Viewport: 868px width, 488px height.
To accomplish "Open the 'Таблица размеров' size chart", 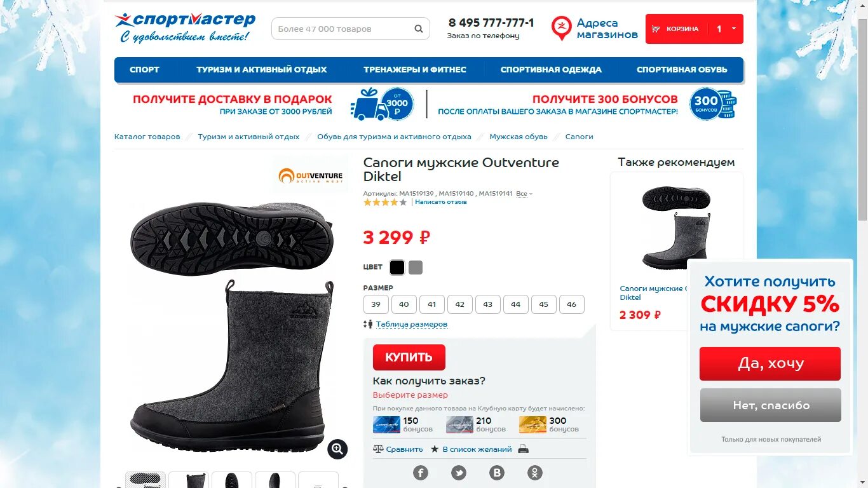I will 412,324.
